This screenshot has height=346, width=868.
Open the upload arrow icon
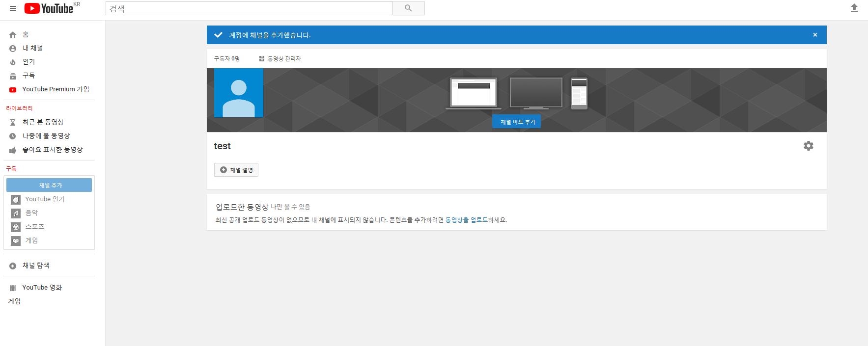854,8
